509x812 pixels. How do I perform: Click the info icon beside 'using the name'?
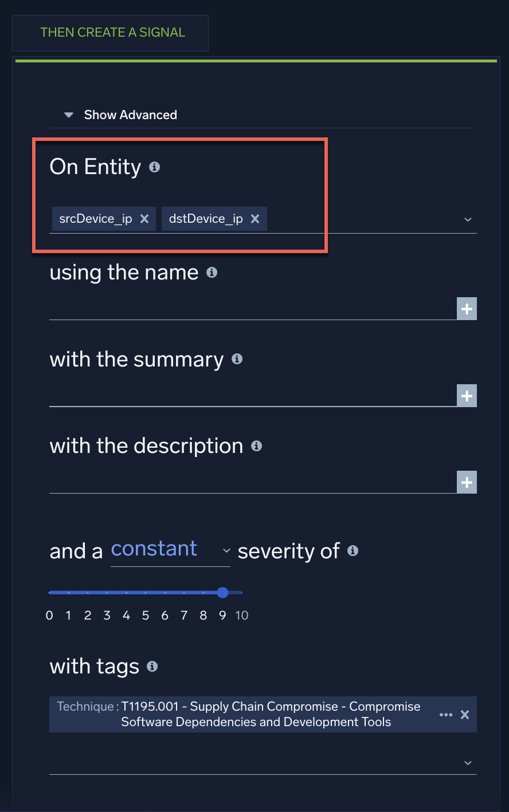[x=211, y=273]
